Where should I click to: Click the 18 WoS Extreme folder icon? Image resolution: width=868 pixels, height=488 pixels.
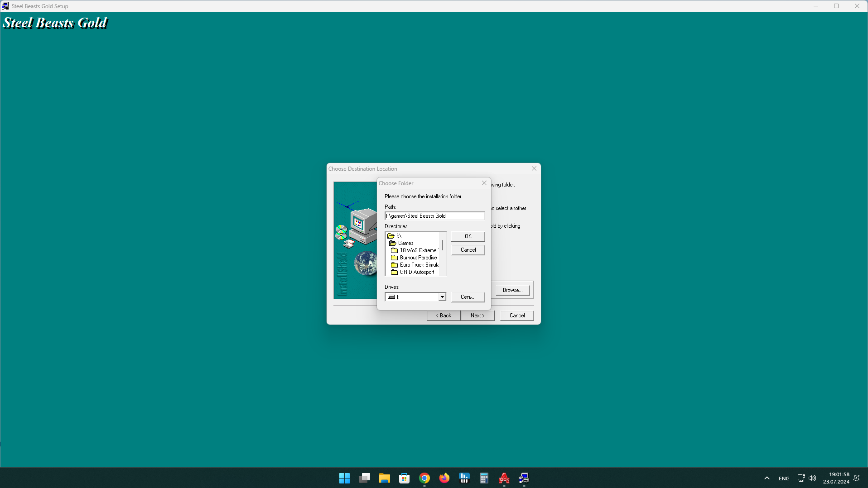tap(395, 250)
